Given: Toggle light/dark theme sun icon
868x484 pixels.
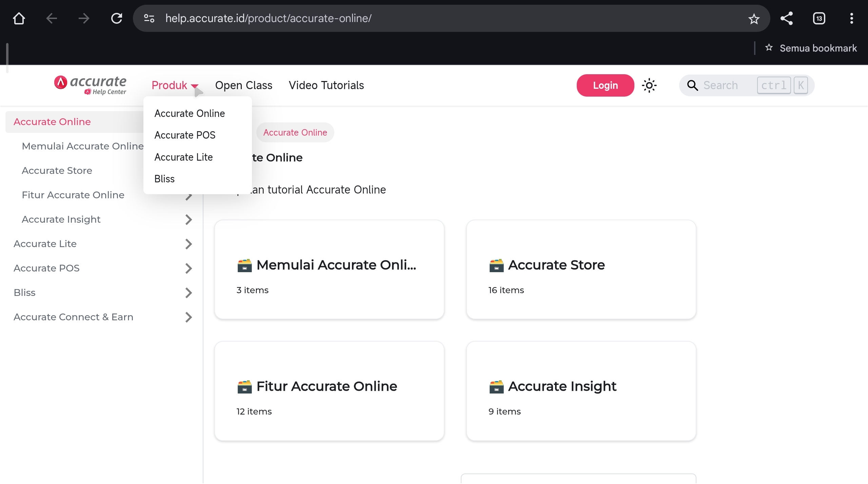Looking at the screenshot, I should (x=649, y=85).
